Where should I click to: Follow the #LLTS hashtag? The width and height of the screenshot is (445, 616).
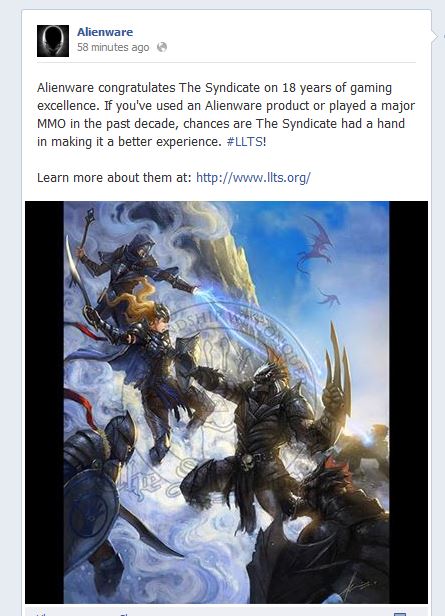point(245,141)
